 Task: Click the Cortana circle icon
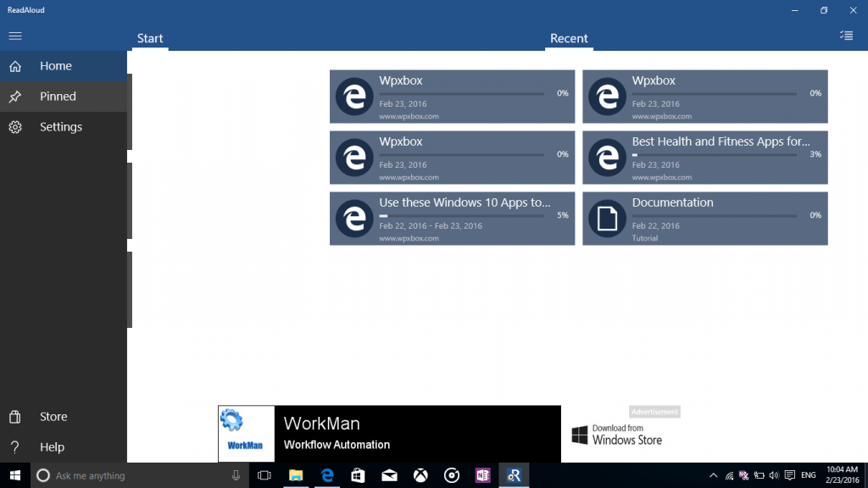click(42, 475)
